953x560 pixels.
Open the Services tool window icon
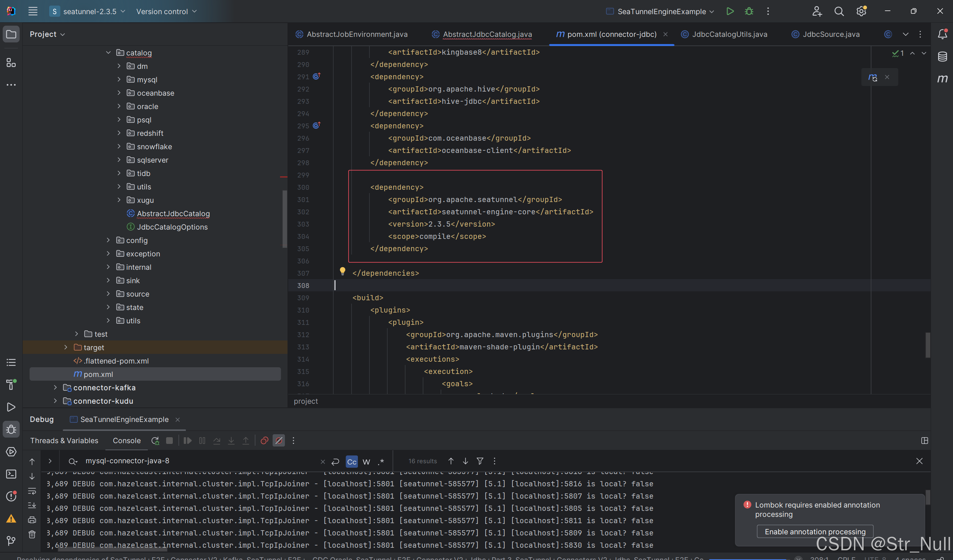[11, 452]
